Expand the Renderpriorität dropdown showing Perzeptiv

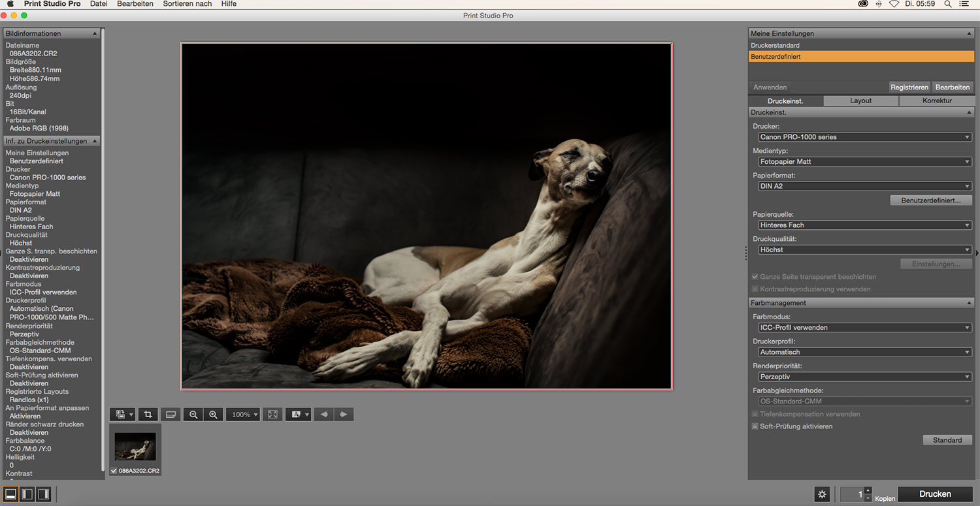tap(864, 377)
